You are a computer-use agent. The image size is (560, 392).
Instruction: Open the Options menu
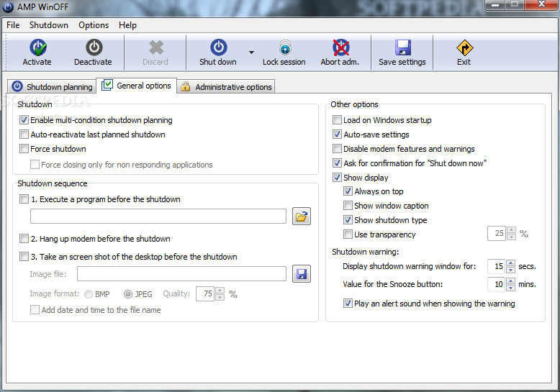click(x=94, y=25)
